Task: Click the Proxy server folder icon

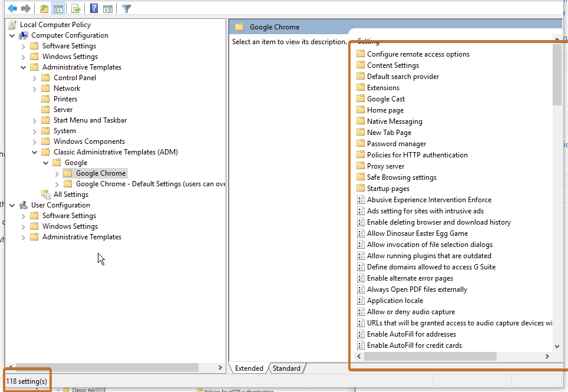Action: pyautogui.click(x=361, y=166)
